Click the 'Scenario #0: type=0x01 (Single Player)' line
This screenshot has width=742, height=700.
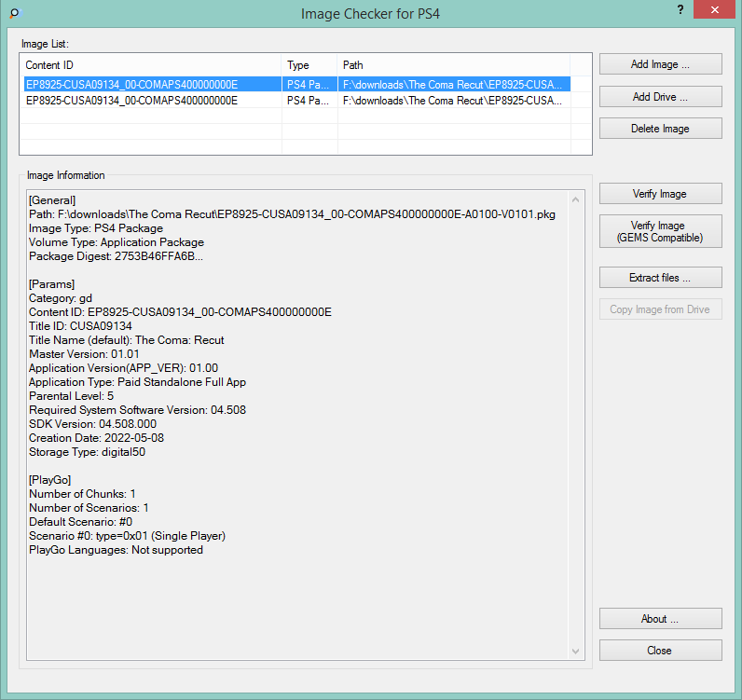click(128, 536)
